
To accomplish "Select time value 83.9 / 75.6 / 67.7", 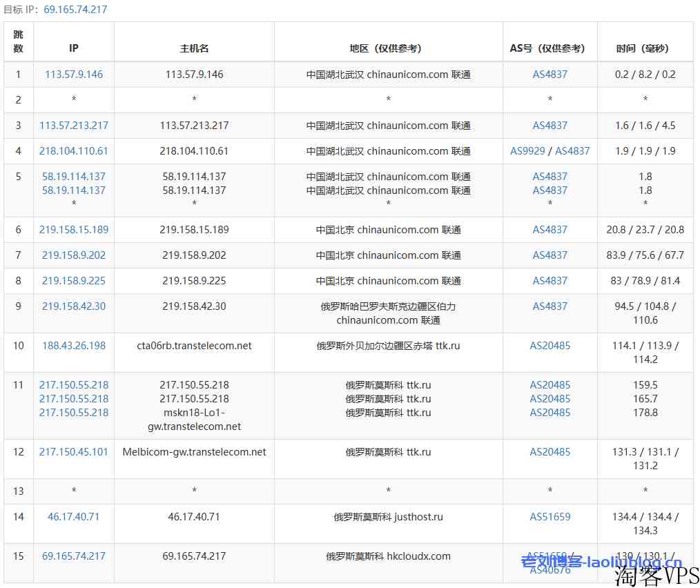I will (645, 255).
